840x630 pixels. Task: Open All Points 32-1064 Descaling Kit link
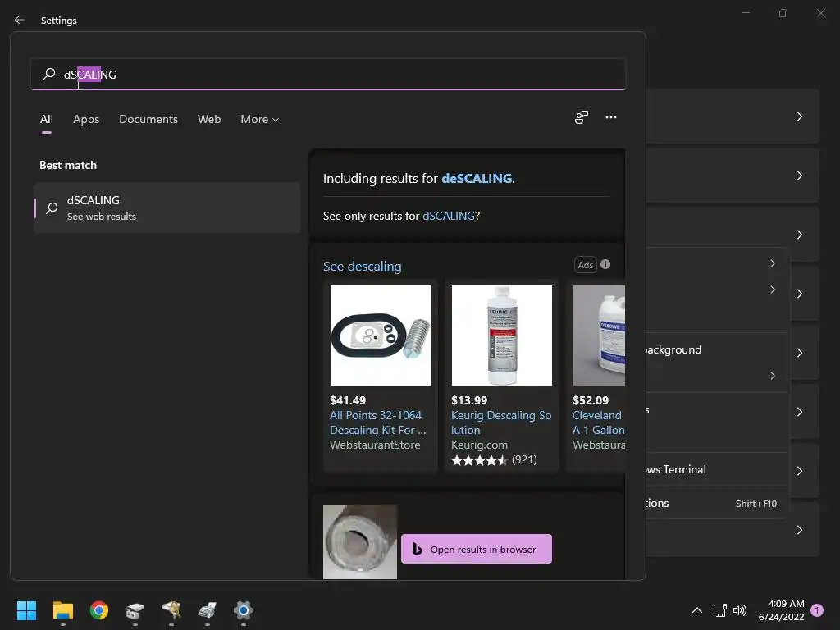377,422
